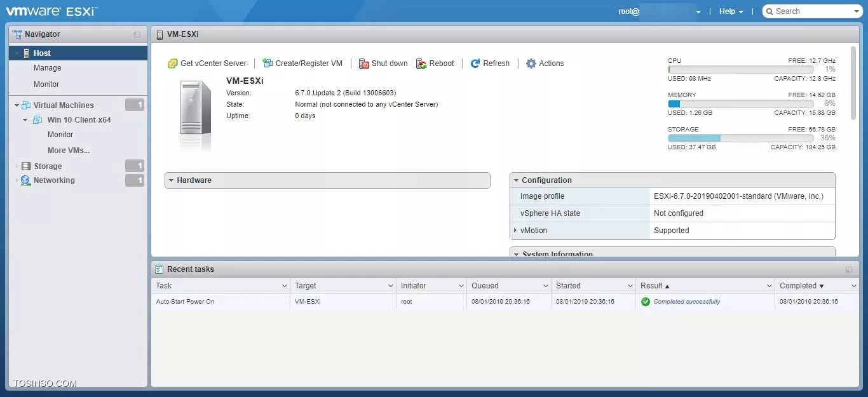Click inside the Search input field

(812, 11)
